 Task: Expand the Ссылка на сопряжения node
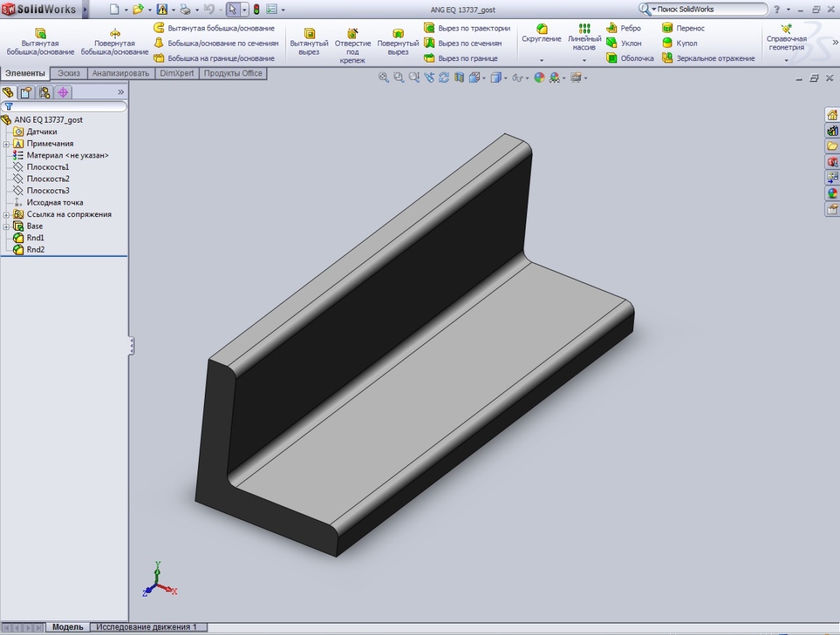click(x=6, y=214)
